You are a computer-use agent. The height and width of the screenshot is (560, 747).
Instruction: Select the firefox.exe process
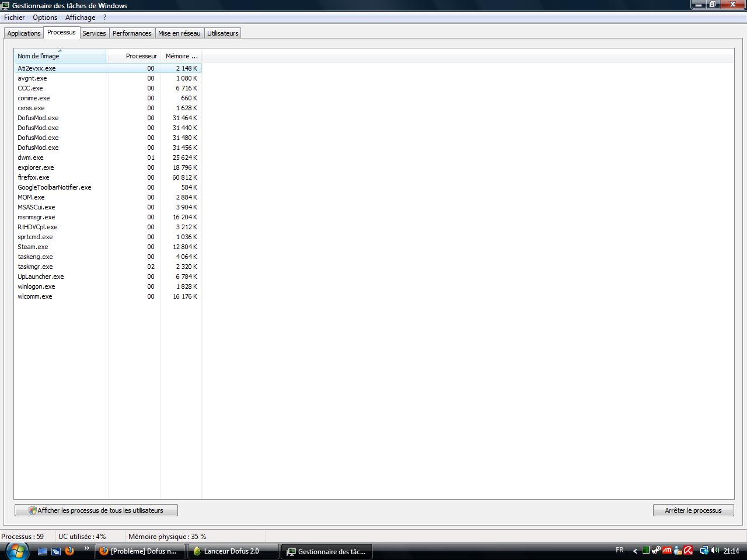point(108,177)
